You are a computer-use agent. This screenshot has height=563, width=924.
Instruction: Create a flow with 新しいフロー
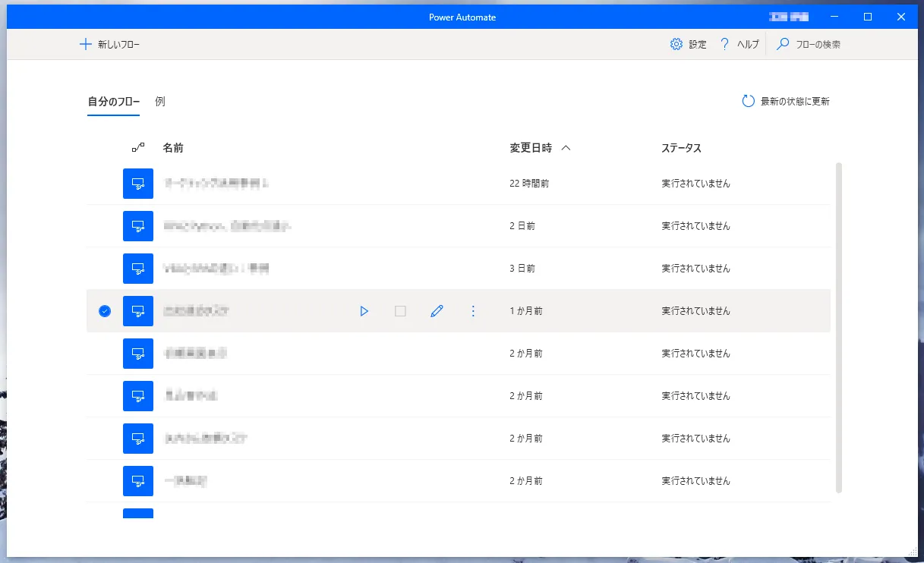110,45
